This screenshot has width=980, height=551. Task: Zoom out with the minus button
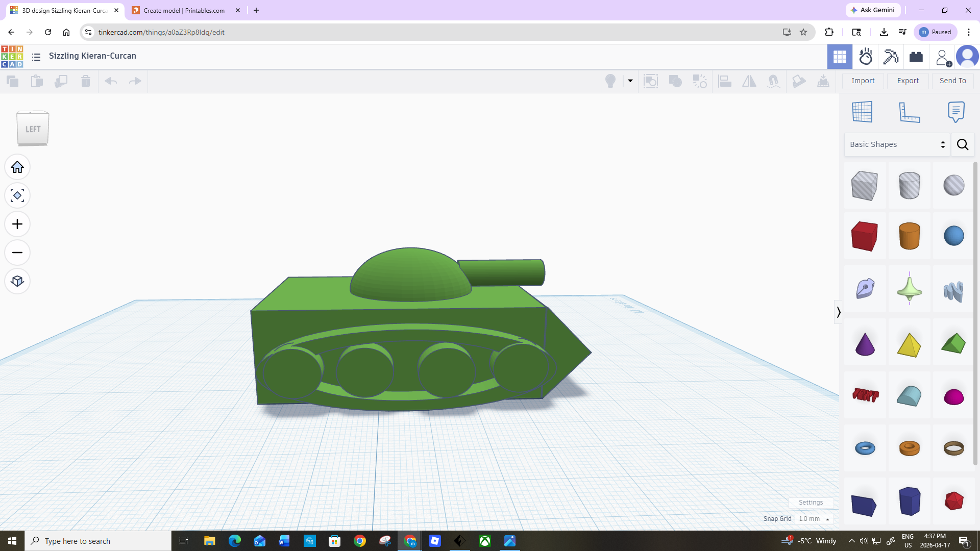click(17, 253)
